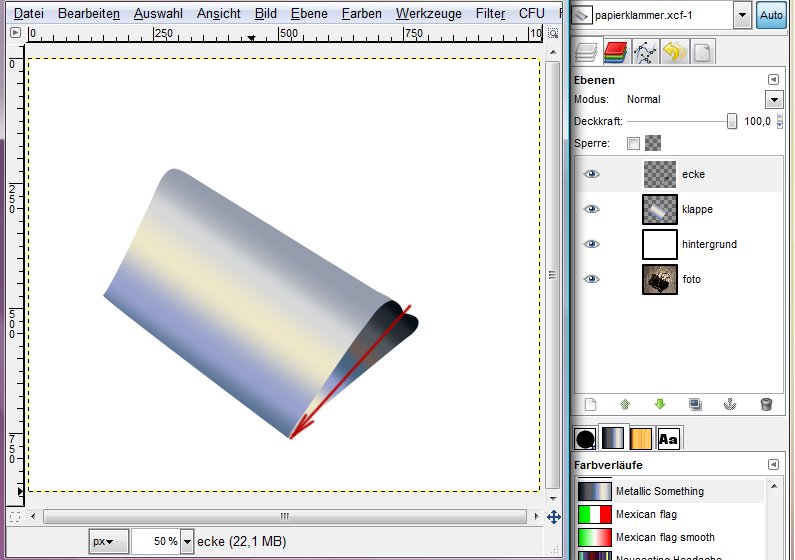Screen dimensions: 795x560
Task: Switch to the Channels (Kanäle) tab
Action: tap(616, 51)
